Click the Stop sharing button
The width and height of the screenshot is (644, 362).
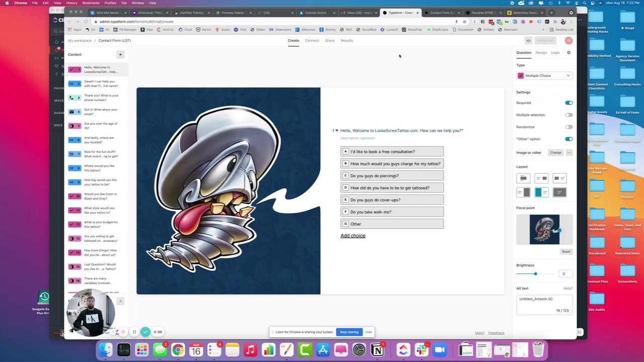coord(349,332)
